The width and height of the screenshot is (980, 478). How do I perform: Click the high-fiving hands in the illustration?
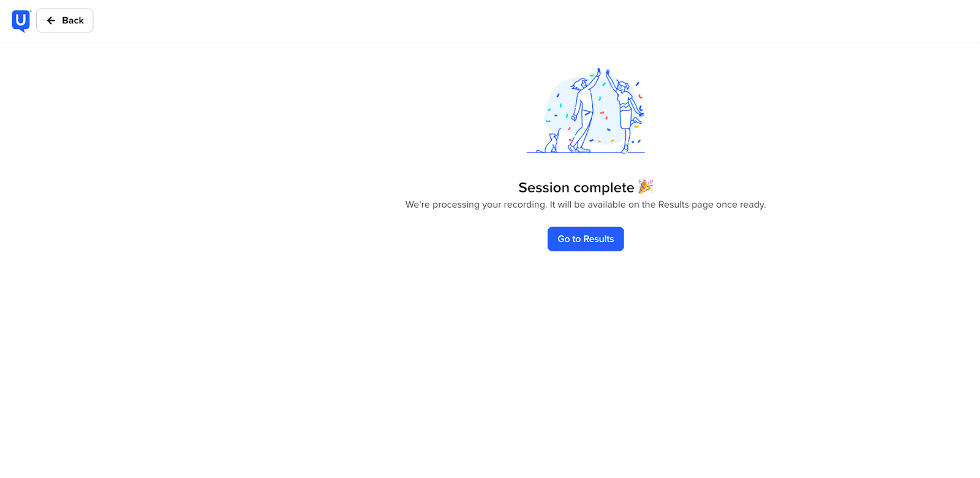tap(603, 73)
